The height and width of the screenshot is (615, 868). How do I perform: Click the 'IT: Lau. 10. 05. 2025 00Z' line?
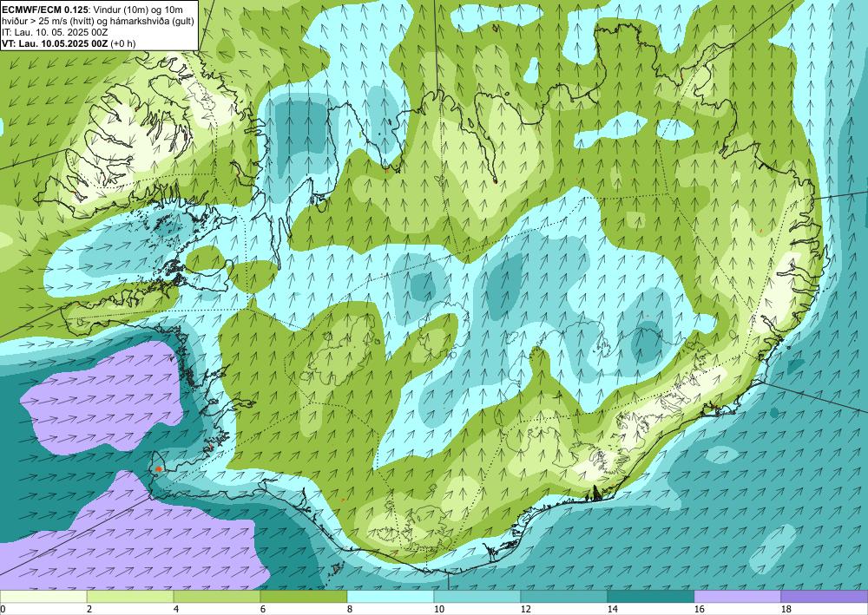(x=55, y=32)
